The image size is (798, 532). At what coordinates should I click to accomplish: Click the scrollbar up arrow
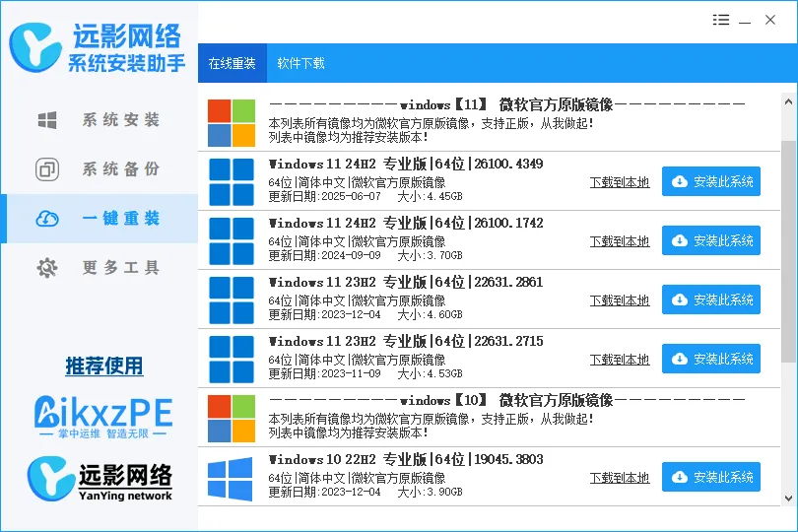(789, 101)
